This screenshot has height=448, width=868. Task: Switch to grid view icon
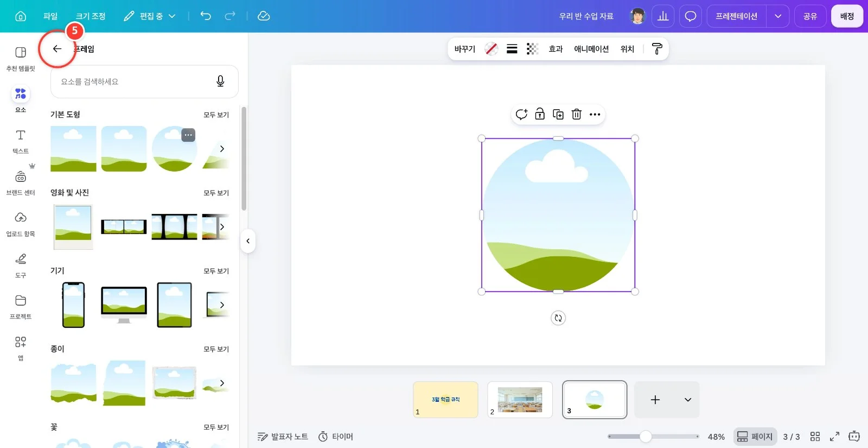(815, 437)
